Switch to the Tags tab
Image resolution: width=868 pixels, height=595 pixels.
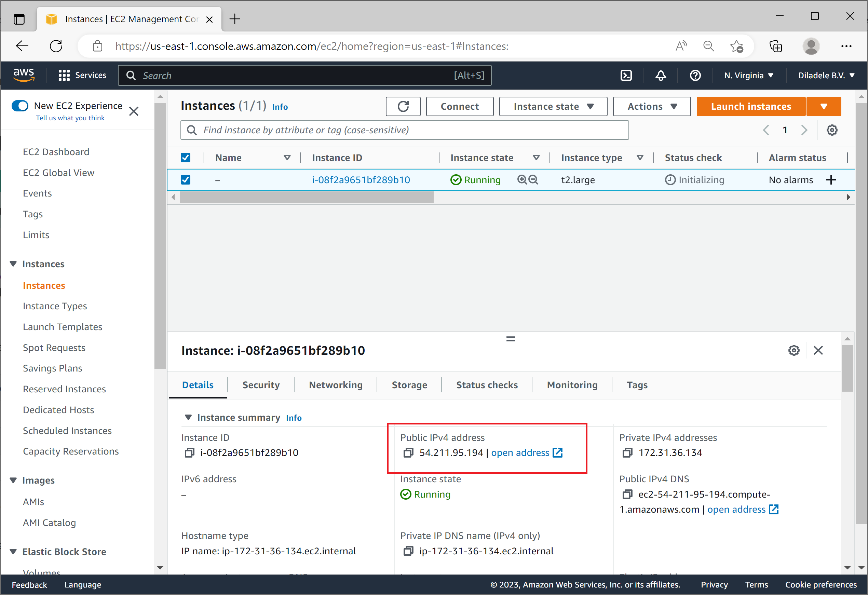[x=637, y=385]
